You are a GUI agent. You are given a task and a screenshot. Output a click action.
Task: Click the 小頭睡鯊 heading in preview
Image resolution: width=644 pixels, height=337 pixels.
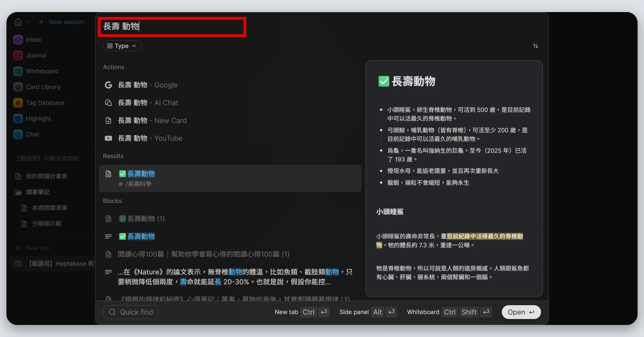(x=390, y=212)
